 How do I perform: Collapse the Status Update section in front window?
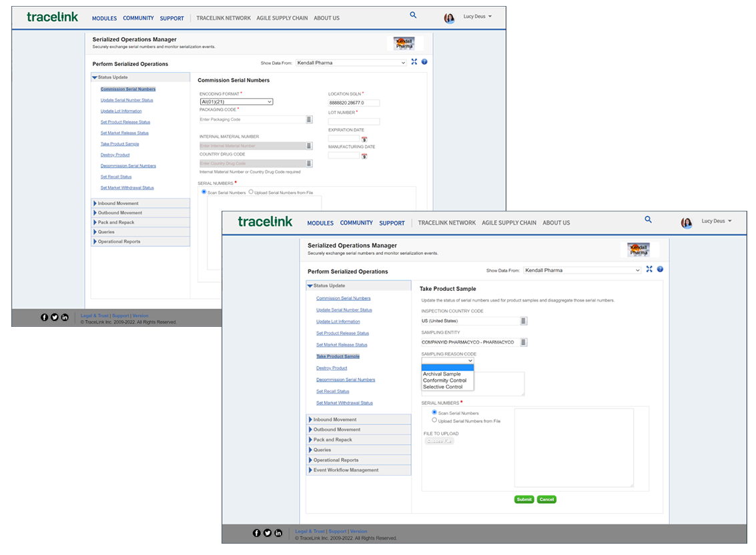[x=359, y=286]
